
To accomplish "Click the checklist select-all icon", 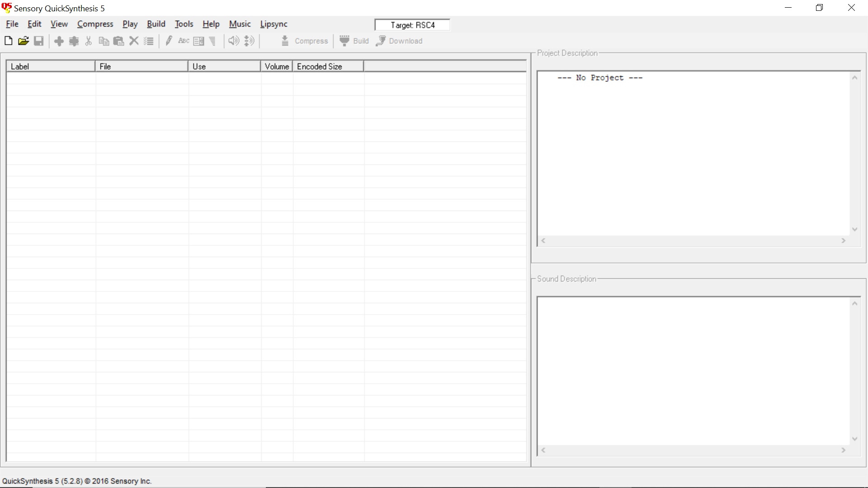I will point(149,41).
